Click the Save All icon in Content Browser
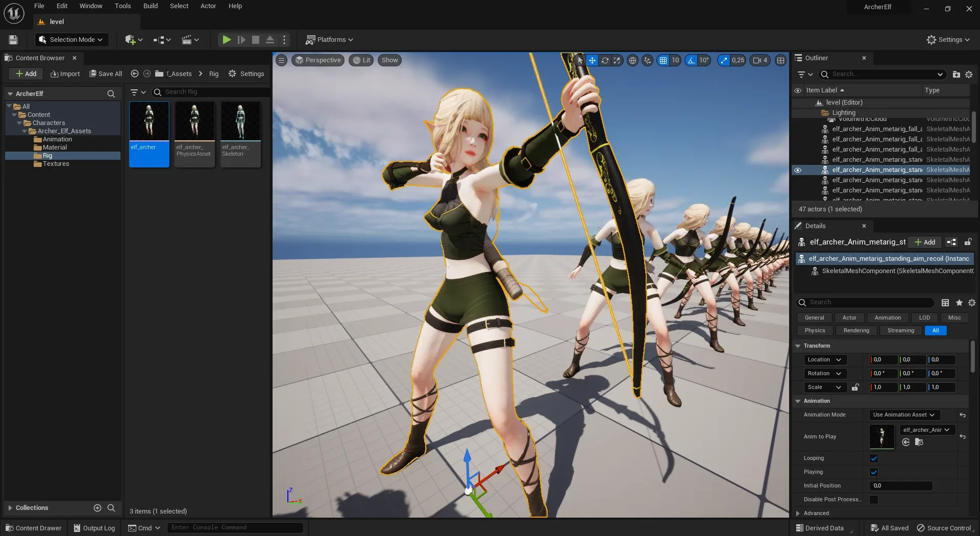The height and width of the screenshot is (536, 980). (93, 74)
